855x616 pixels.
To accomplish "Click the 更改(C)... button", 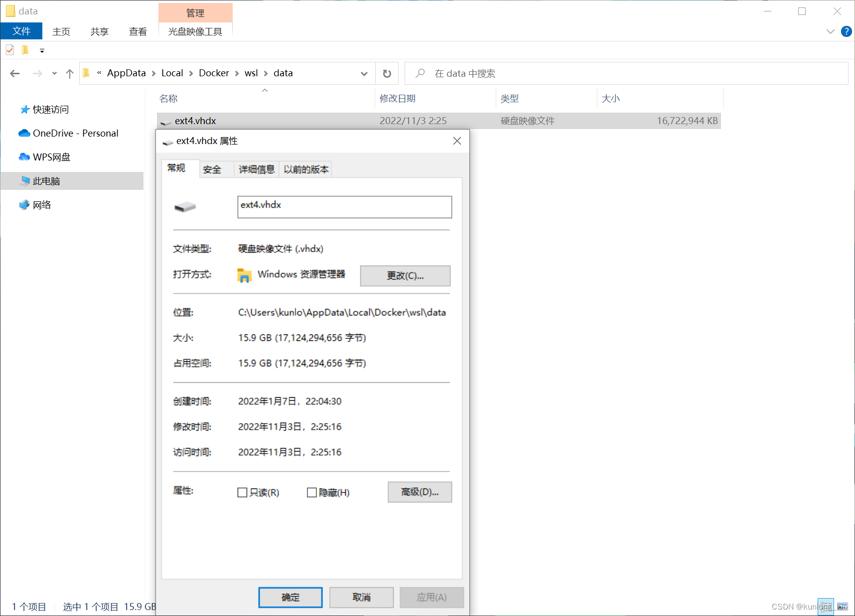I will [x=405, y=276].
